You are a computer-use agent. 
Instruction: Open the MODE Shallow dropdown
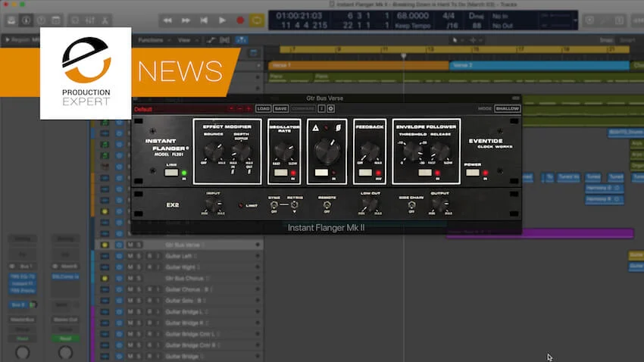508,109
